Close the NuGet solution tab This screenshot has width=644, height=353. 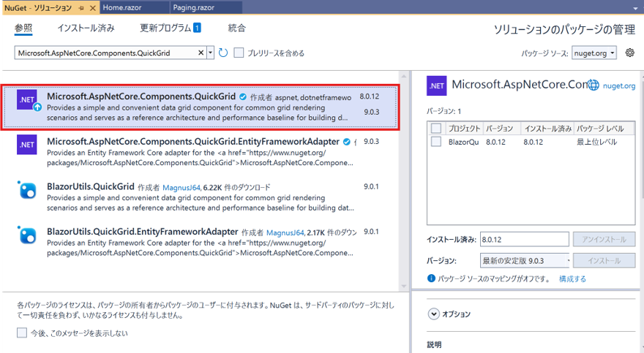(93, 8)
